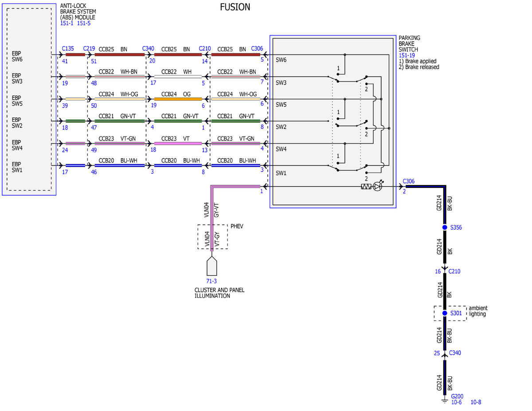532x411 pixels.
Task: Click the 'ambient lighting' note
Action: pyautogui.click(x=478, y=311)
